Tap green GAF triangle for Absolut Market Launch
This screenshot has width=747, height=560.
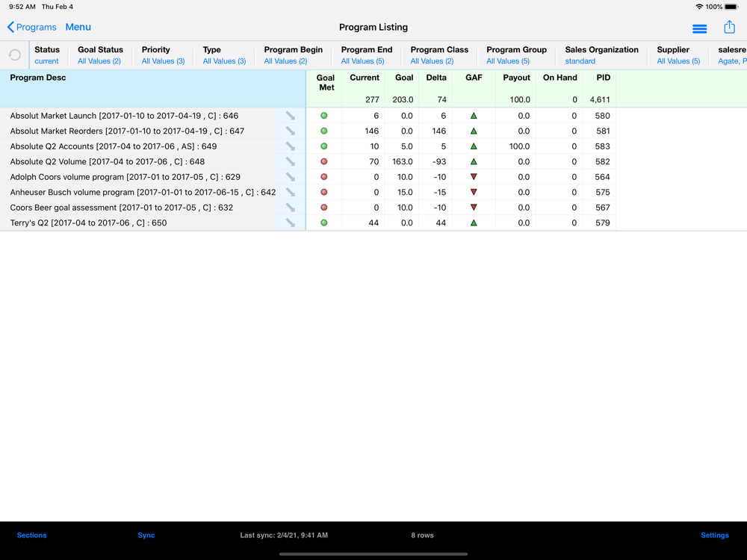point(474,116)
